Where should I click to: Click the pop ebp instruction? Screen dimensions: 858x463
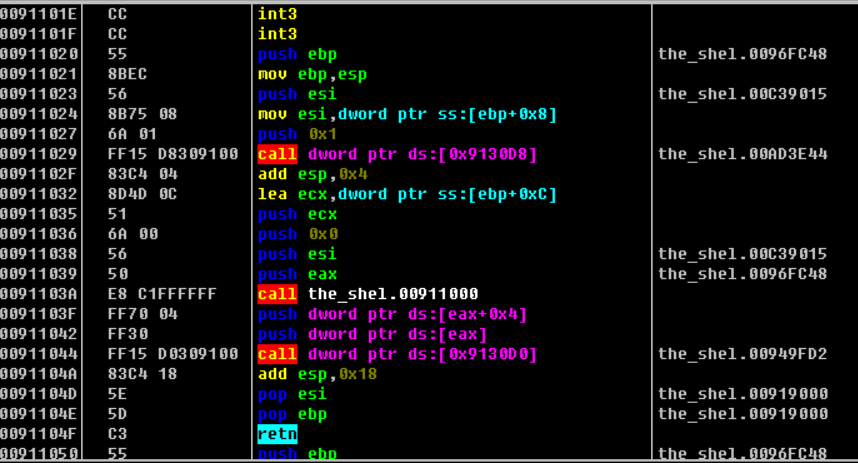point(292,414)
